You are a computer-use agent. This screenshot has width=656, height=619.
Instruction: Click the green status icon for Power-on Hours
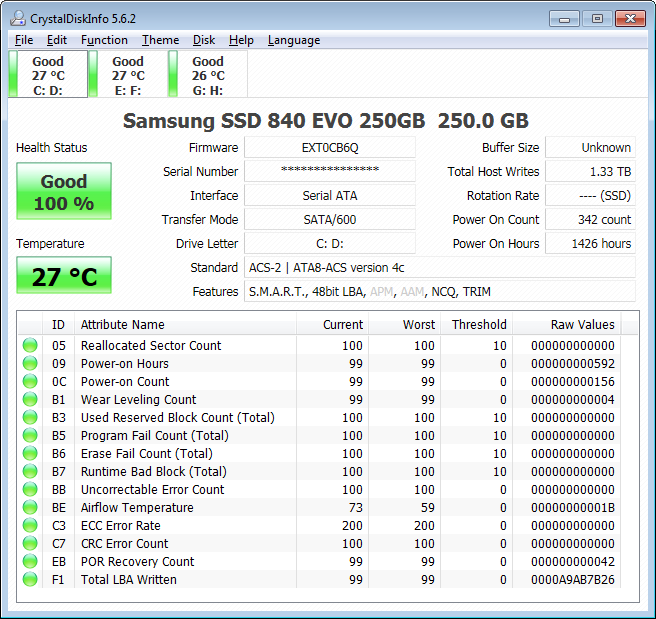coord(30,363)
